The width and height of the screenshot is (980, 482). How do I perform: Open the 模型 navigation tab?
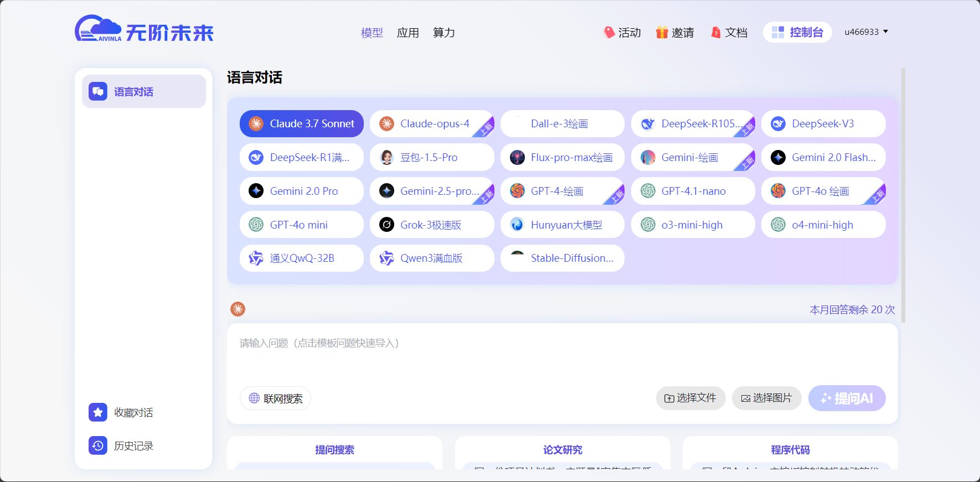click(x=372, y=33)
